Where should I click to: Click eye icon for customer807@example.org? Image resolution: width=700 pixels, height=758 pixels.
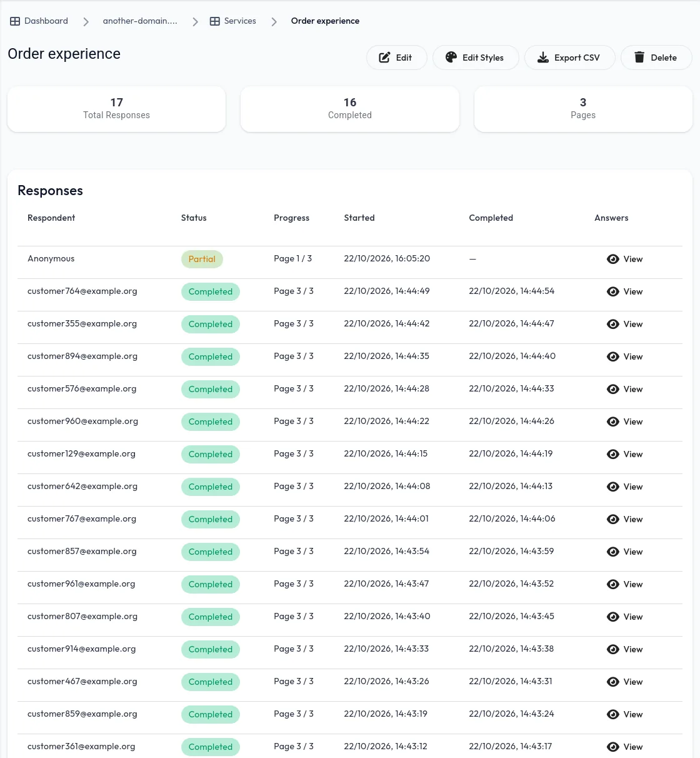click(x=613, y=617)
